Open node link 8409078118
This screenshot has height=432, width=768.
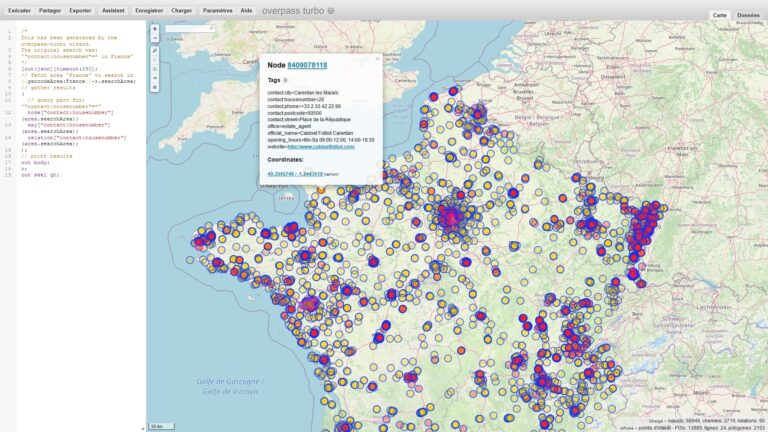[x=307, y=65]
